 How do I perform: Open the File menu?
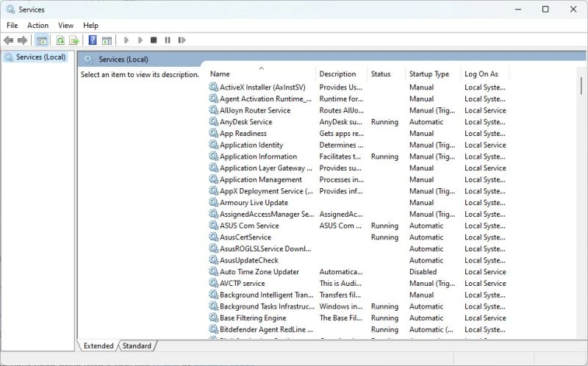pyautogui.click(x=12, y=26)
